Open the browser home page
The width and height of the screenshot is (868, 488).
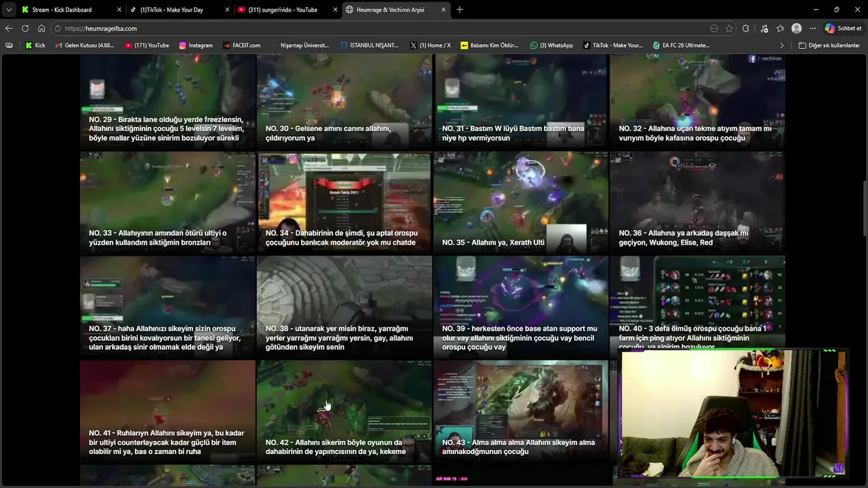(41, 28)
